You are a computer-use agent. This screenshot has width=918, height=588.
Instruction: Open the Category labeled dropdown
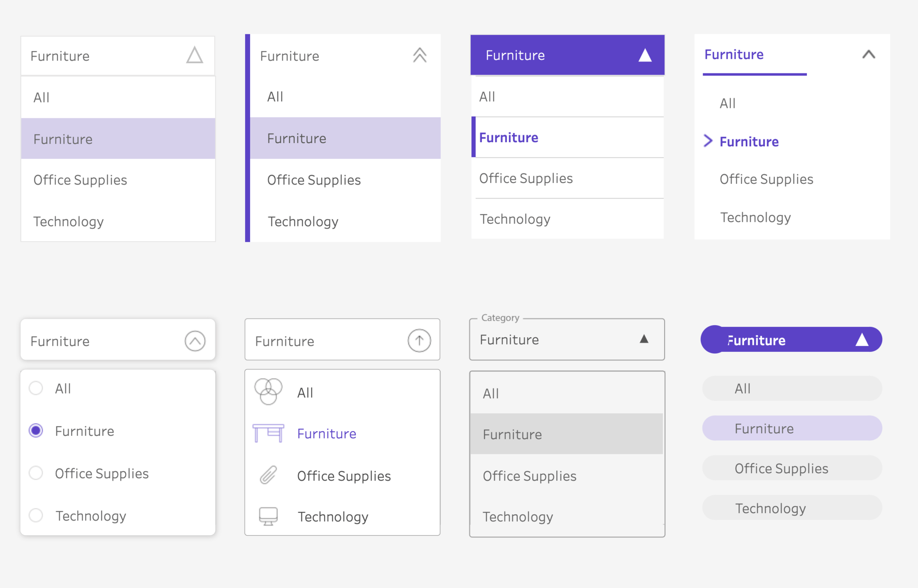(566, 339)
